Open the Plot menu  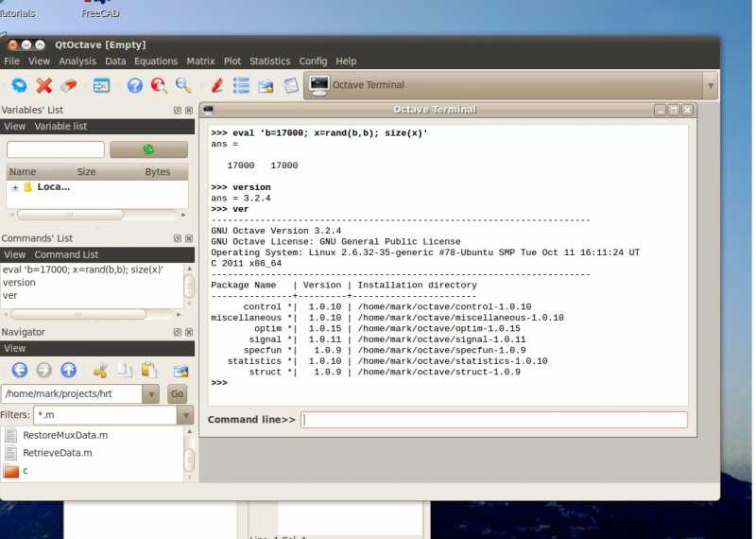(232, 61)
